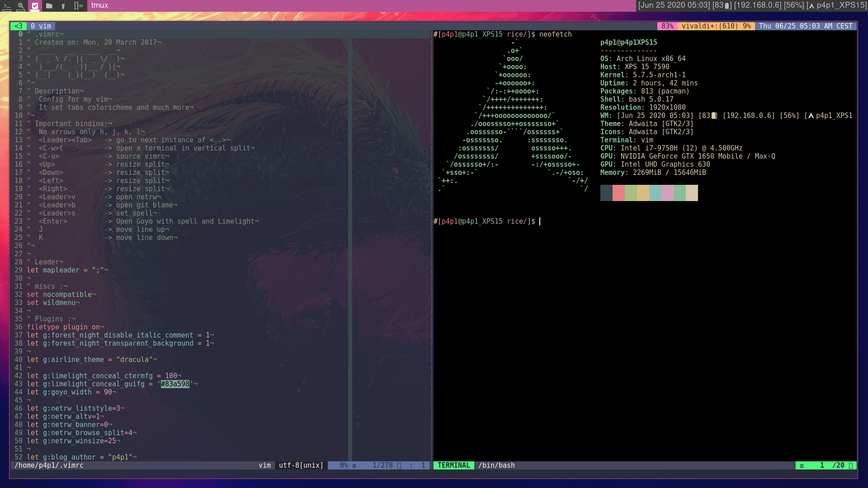Viewport: 868px width, 488px height.
Task: Click the tmux 83% battery segment
Action: [x=667, y=26]
